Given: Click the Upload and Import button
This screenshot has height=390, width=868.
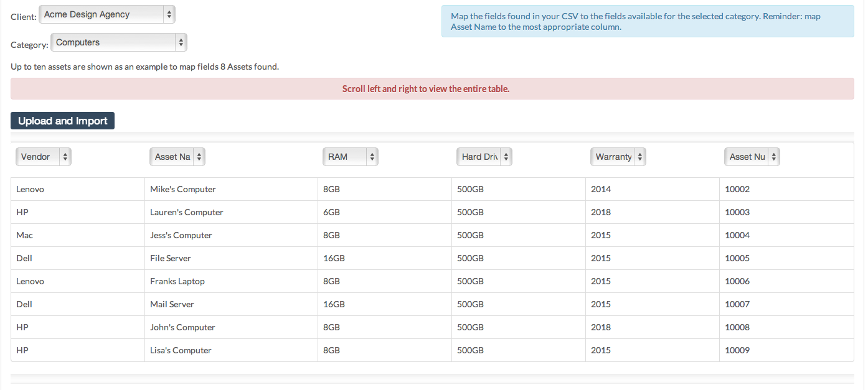Looking at the screenshot, I should point(62,121).
